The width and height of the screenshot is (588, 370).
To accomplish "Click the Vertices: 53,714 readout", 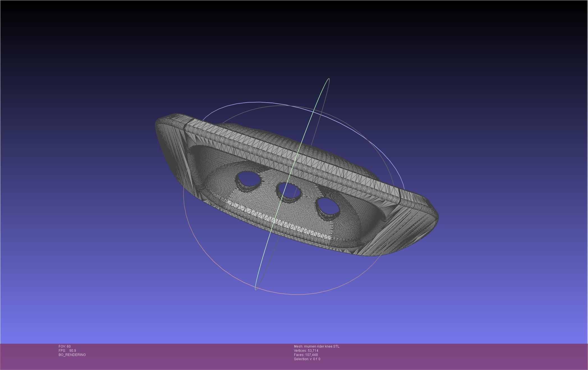I will [306, 351].
